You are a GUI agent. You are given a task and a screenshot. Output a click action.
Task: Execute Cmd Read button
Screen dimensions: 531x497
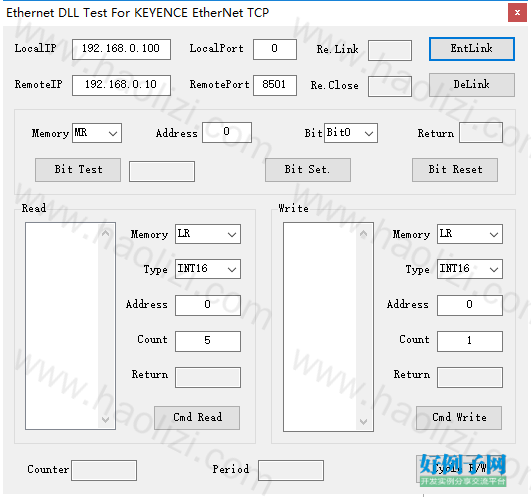coord(197,418)
